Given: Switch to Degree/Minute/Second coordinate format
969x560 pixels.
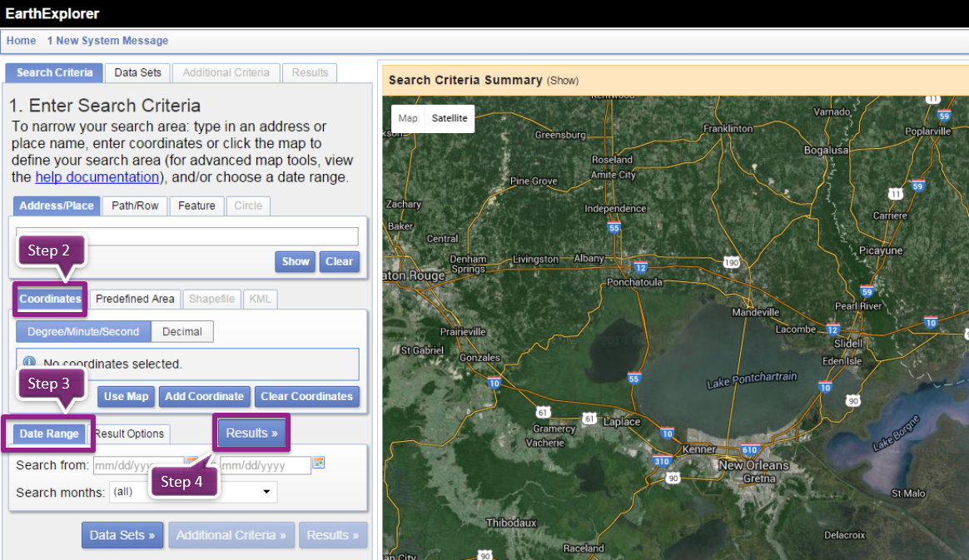Looking at the screenshot, I should [83, 331].
